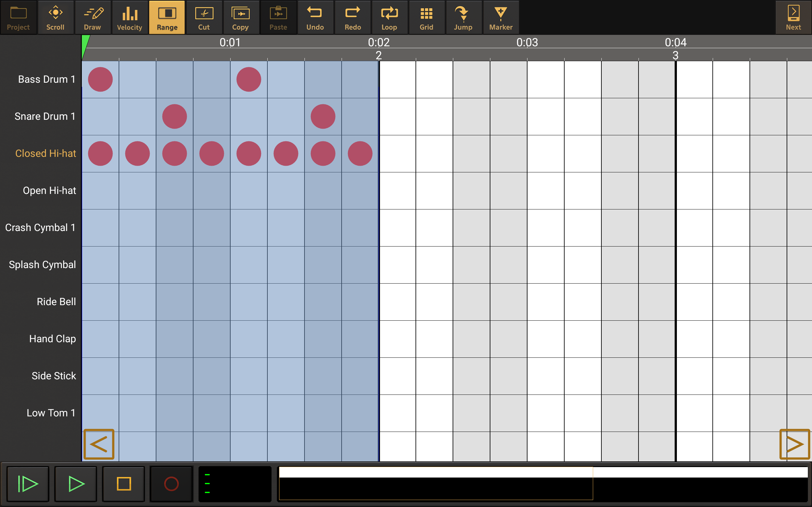812x507 pixels.
Task: Stop playback with the stop button
Action: pyautogui.click(x=123, y=484)
